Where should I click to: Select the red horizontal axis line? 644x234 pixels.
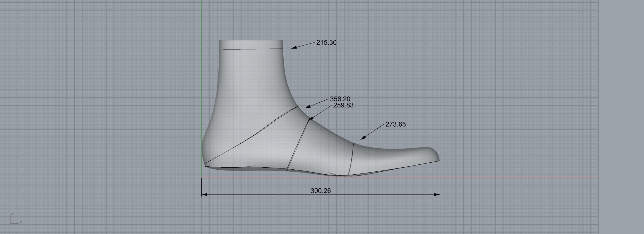click(527, 177)
